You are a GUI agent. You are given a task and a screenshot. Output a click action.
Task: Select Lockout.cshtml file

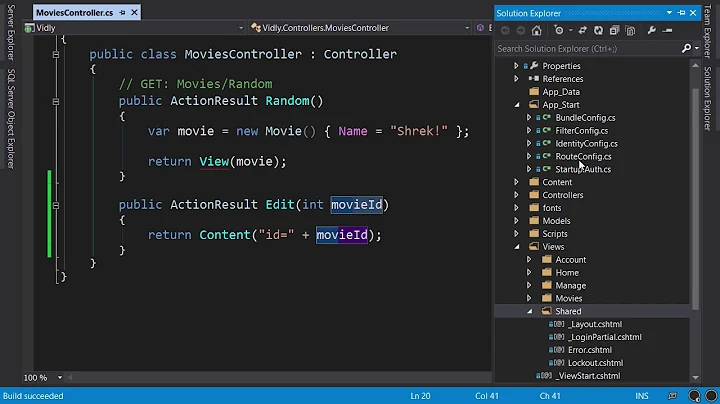(596, 363)
